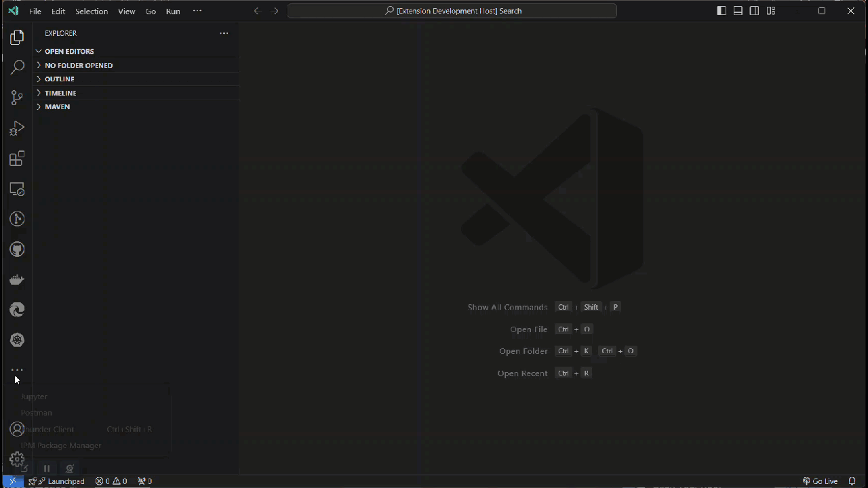Image resolution: width=868 pixels, height=488 pixels.
Task: Toggle the secondary side bar layout
Action: 754,11
